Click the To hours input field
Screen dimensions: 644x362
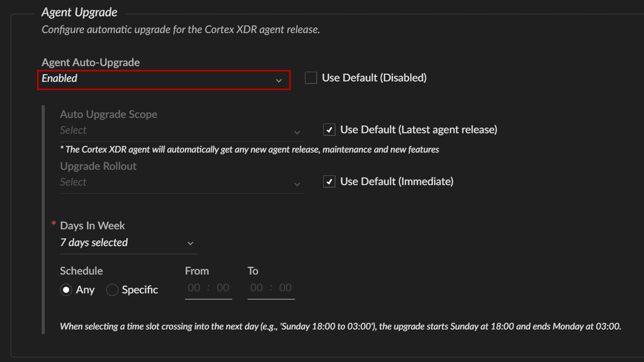pos(257,288)
